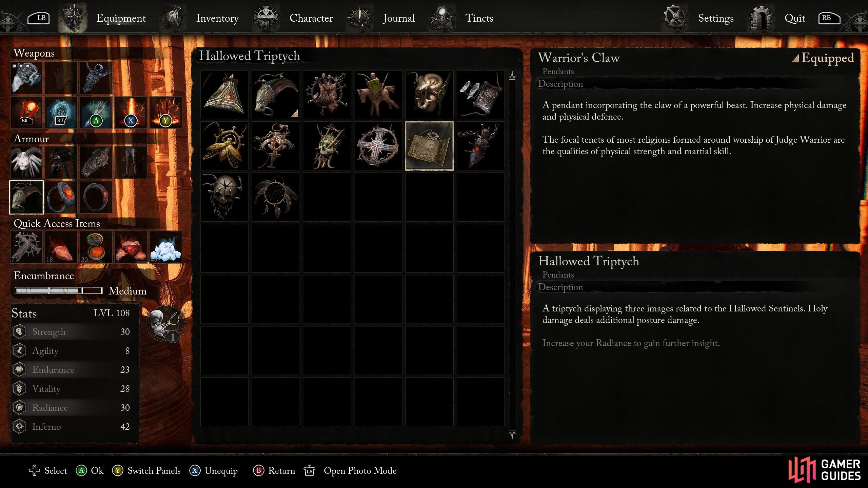Click the umbral lamp icon beside Stats
Image resolution: width=868 pixels, height=488 pixels.
pos(166,324)
